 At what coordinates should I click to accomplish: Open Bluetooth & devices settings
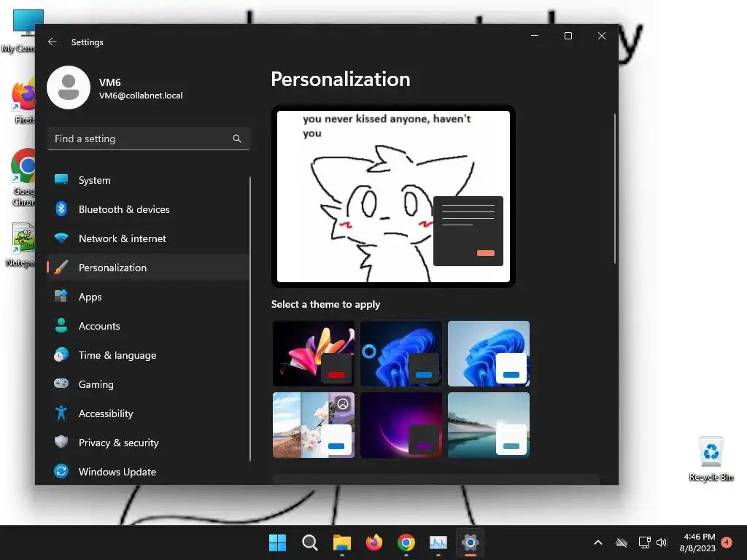point(147,209)
